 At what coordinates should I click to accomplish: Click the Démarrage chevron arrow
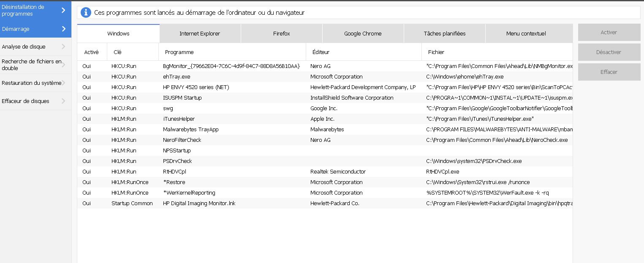64,29
